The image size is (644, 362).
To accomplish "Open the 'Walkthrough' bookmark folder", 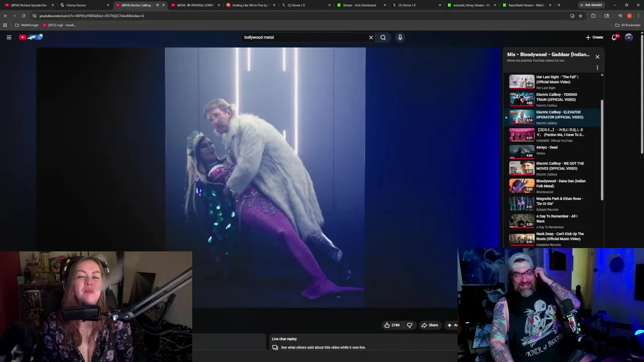I will pos(27,25).
